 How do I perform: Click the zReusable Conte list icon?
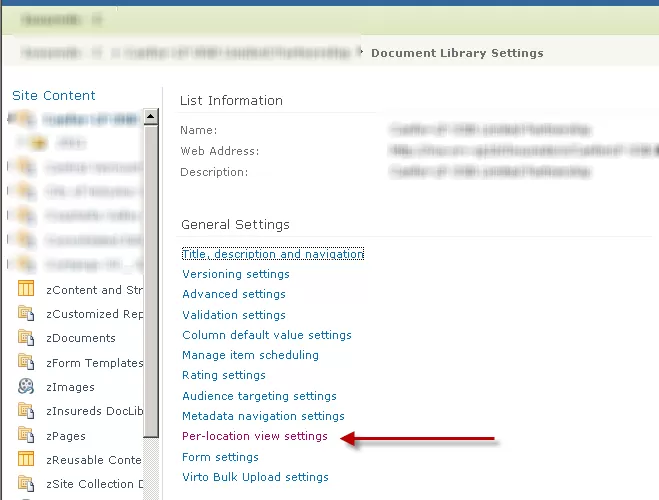26,459
